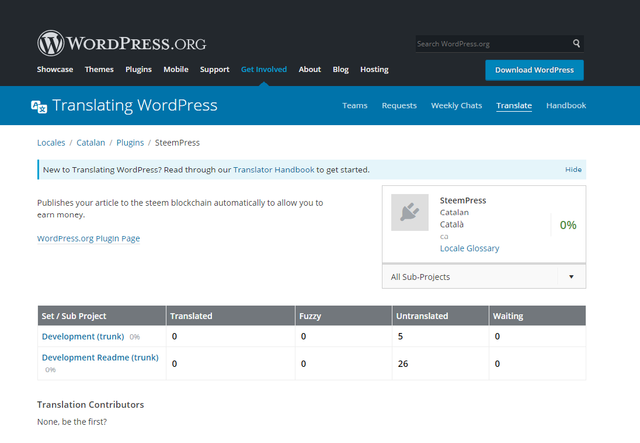640x443 pixels.
Task: Go to the Handbook tab
Action: point(566,105)
